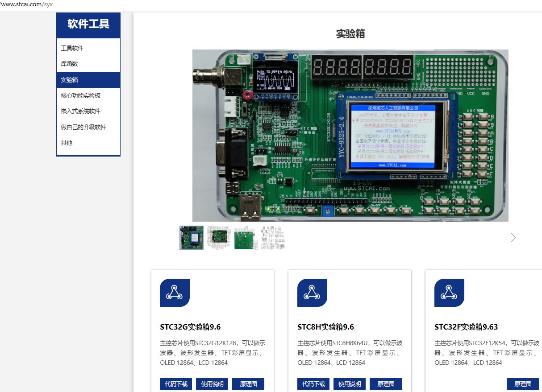Click 原理图 for STC32F实验箱
Viewport: 542px width, 392px height.
[x=523, y=384]
